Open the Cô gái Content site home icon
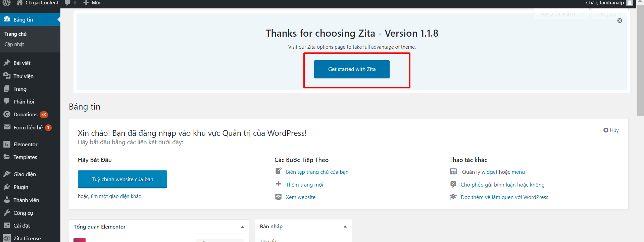The width and height of the screenshot is (644, 242). pos(20,3)
